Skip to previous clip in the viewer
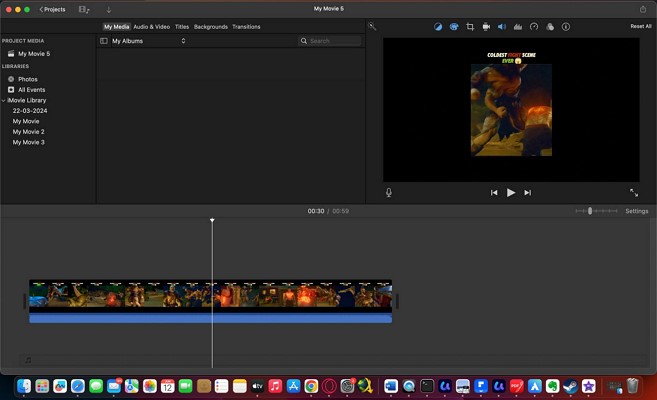This screenshot has width=657, height=400. (494, 193)
